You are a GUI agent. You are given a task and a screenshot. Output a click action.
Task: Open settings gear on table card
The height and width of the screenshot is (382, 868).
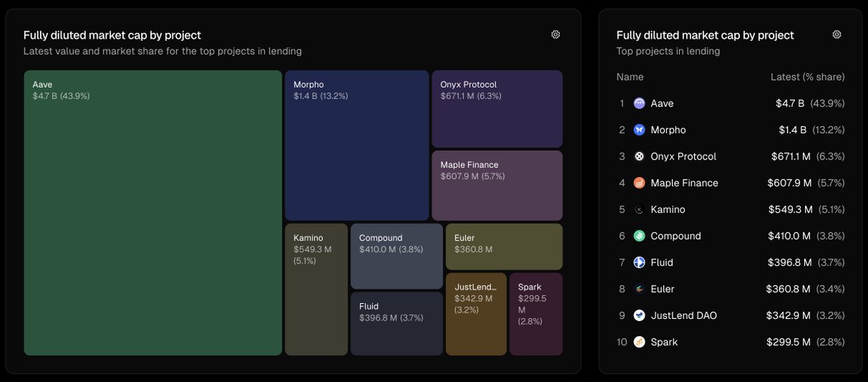[836, 34]
